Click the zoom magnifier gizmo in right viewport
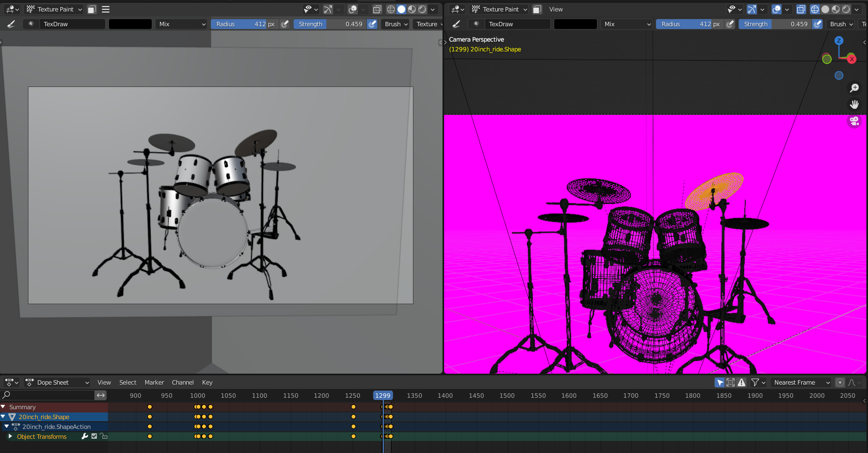Viewport: 868px width, 453px height. point(854,88)
